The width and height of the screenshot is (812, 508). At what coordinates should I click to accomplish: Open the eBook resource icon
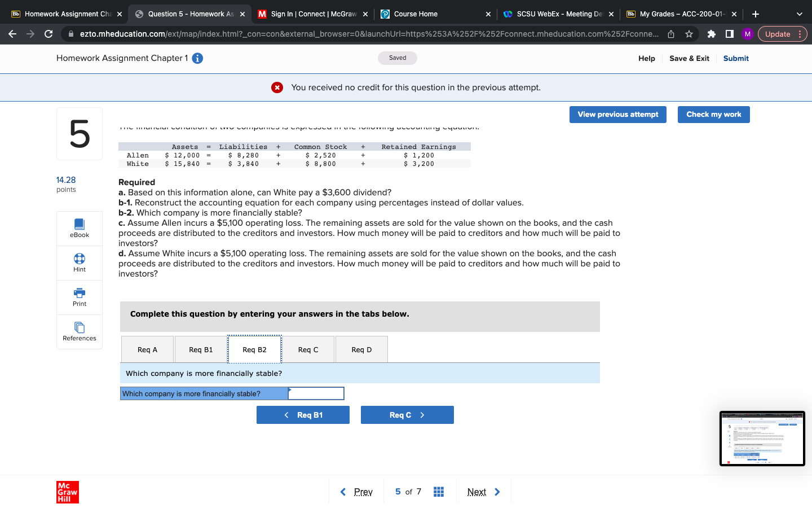point(80,224)
